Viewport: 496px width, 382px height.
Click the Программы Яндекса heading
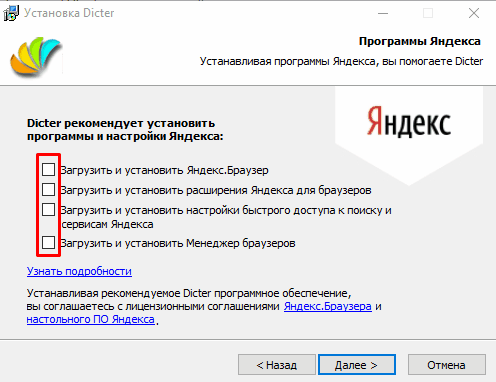(x=420, y=41)
